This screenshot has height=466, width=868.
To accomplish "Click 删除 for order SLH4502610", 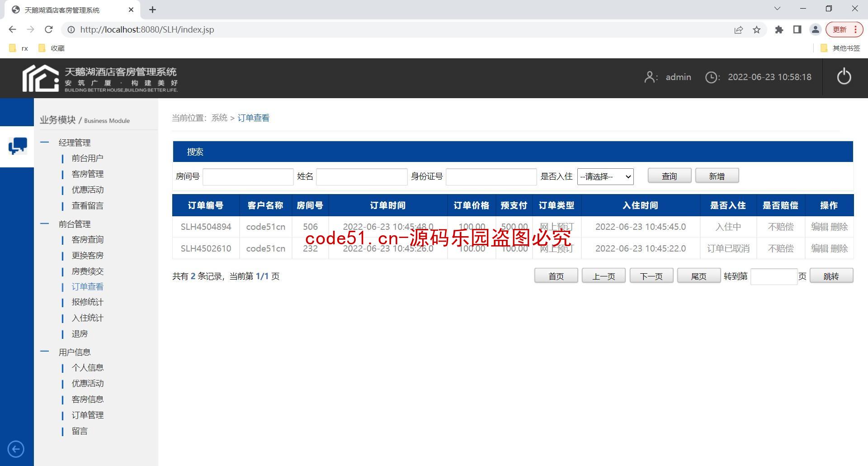I will tap(839, 248).
